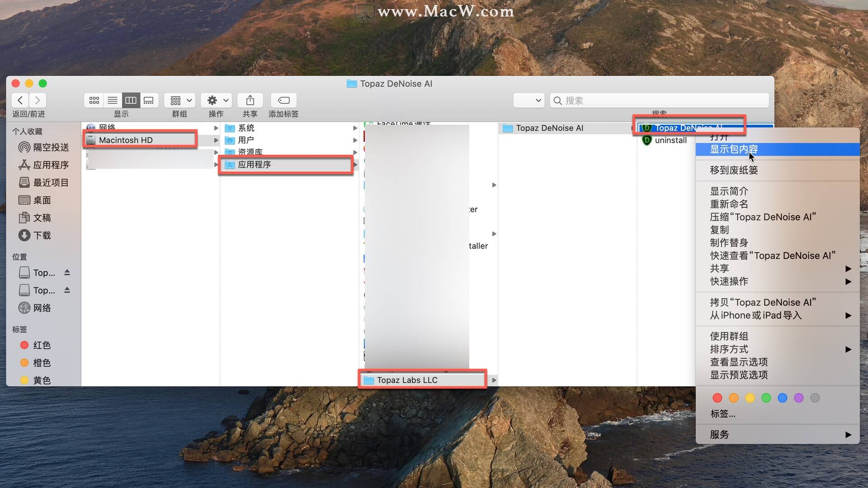Choose 使用群组 in context menu
The height and width of the screenshot is (488, 868).
click(778, 336)
